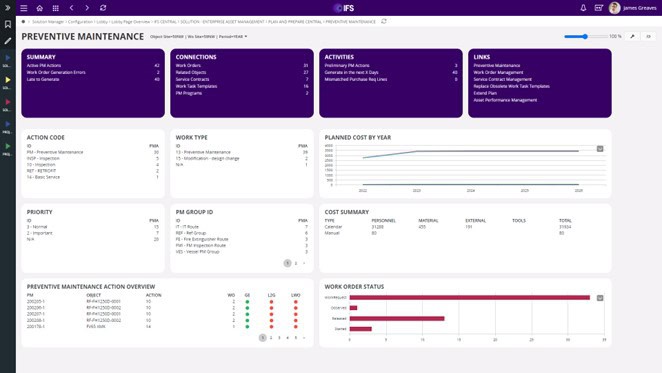Refresh the page from top toolbar
This screenshot has width=662, height=373.
coord(103,8)
